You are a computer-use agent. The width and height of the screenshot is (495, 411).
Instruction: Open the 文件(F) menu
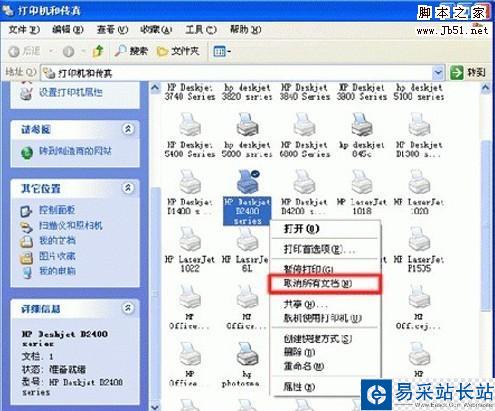click(24, 30)
